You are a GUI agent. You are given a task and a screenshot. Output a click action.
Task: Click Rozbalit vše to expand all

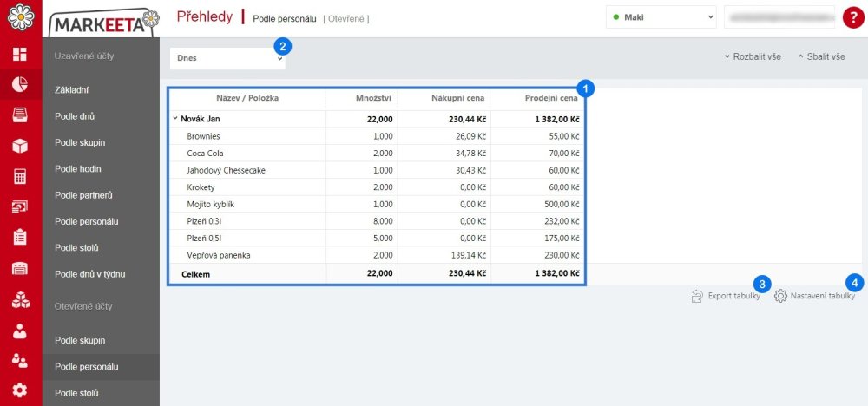point(753,56)
